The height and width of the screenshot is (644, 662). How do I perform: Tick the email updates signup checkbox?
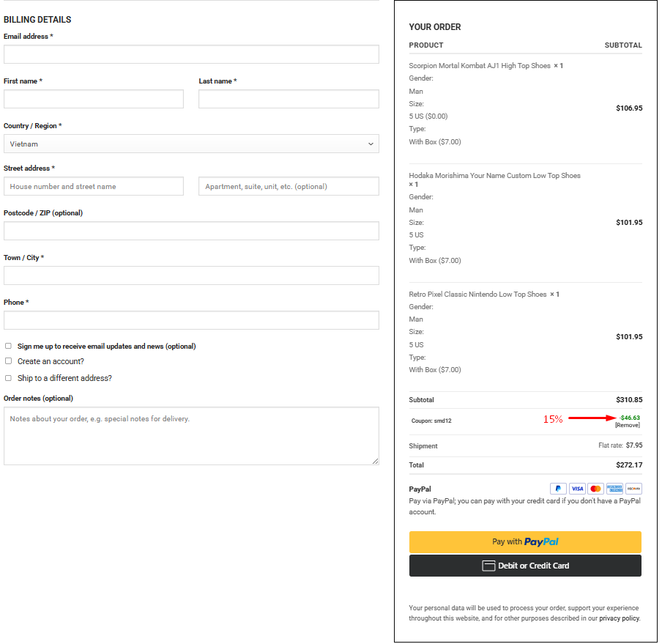[x=9, y=346]
